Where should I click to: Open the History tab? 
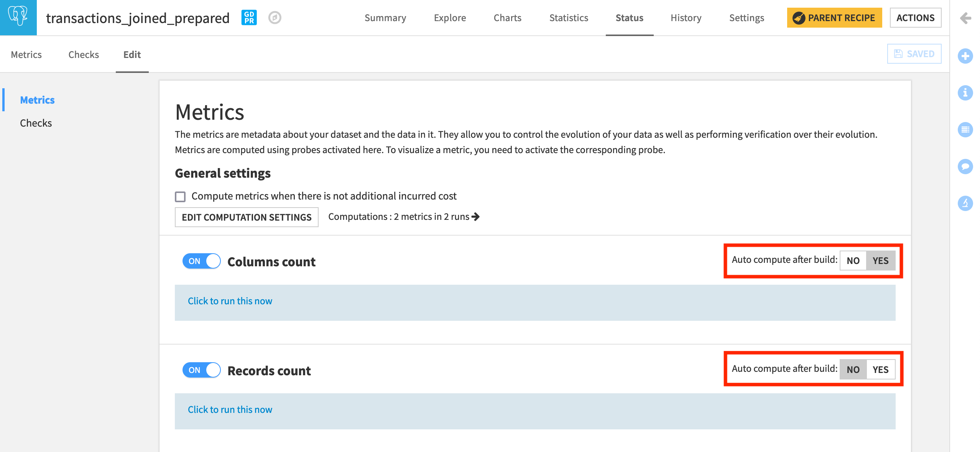685,18
